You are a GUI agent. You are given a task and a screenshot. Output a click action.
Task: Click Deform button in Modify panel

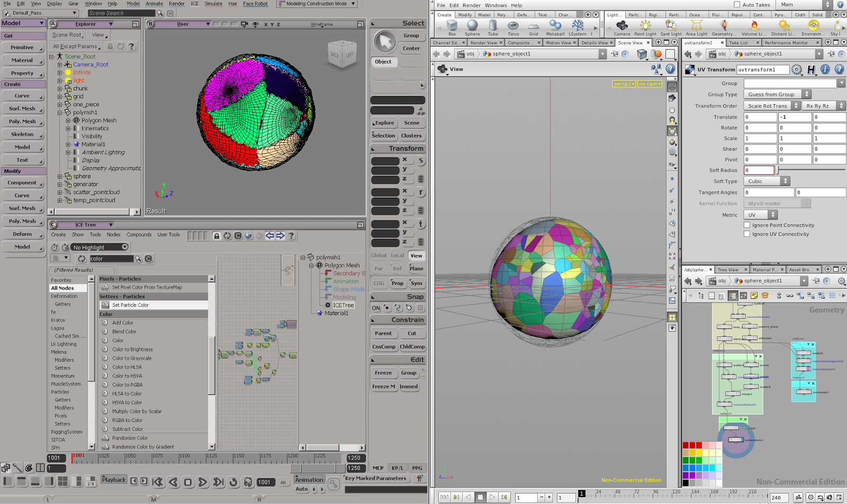click(22, 234)
